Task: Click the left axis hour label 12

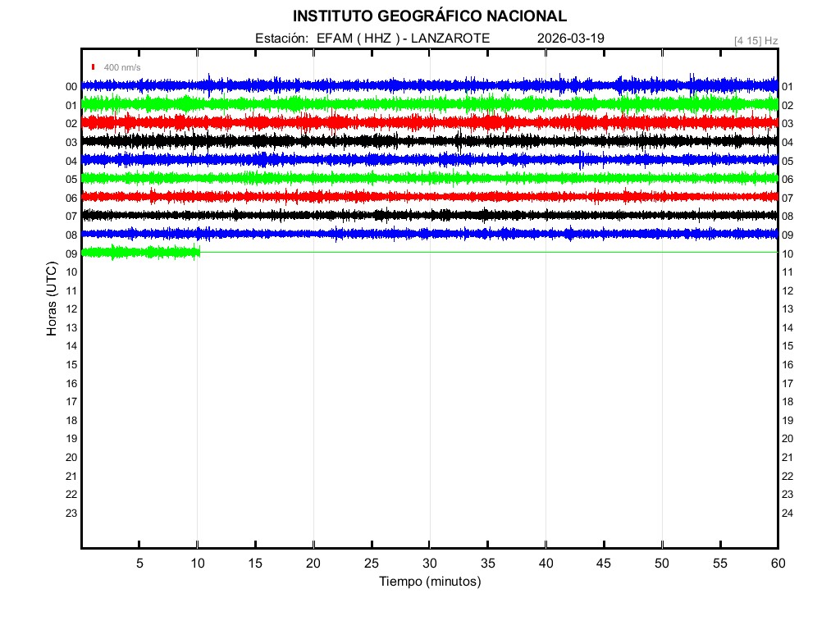Action: (x=71, y=309)
